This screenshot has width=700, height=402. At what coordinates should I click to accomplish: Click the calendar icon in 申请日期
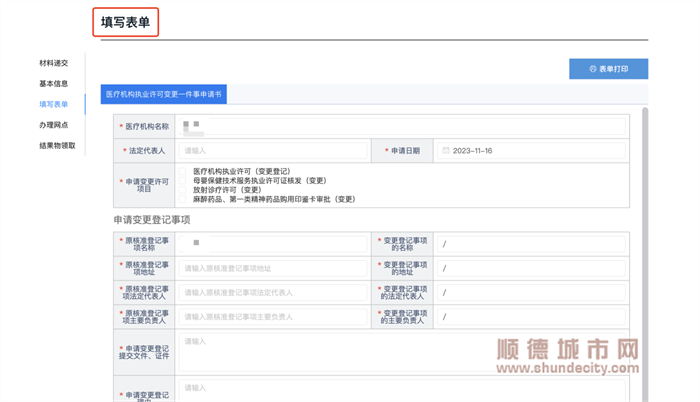tap(446, 151)
